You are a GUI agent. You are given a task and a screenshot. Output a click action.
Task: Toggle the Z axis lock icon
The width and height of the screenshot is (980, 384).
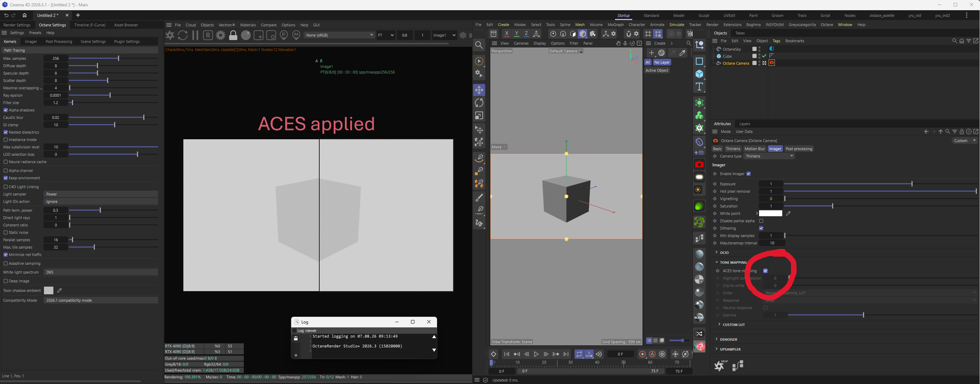click(x=527, y=34)
